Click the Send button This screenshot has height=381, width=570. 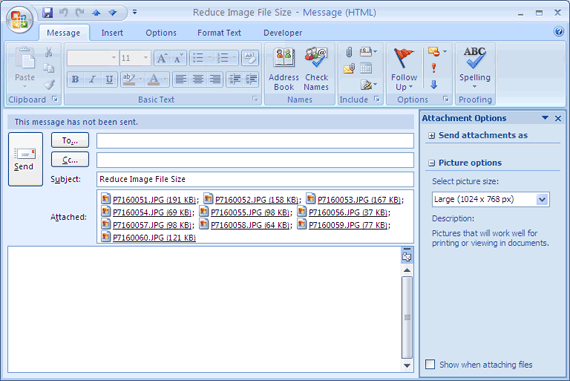click(x=25, y=159)
